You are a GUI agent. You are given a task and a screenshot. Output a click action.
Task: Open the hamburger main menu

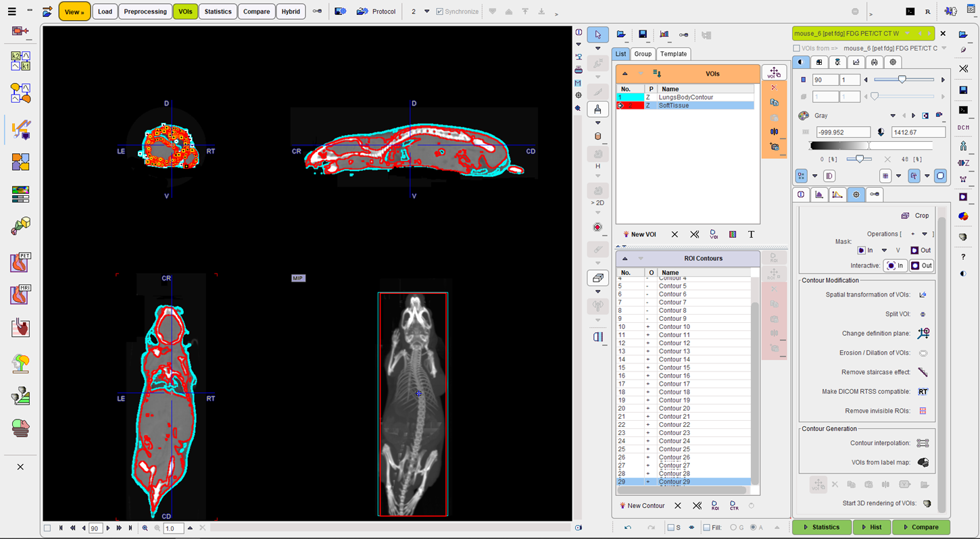(11, 11)
